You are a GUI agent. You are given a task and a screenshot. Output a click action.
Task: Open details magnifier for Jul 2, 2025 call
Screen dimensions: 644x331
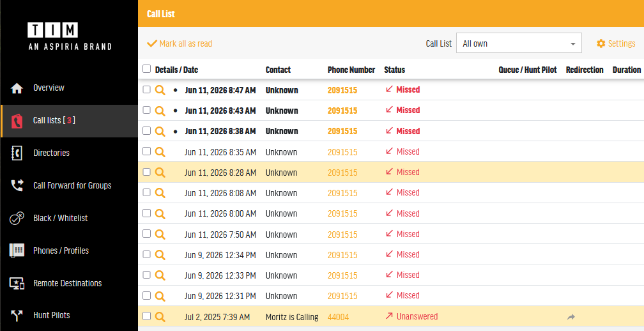tap(160, 317)
